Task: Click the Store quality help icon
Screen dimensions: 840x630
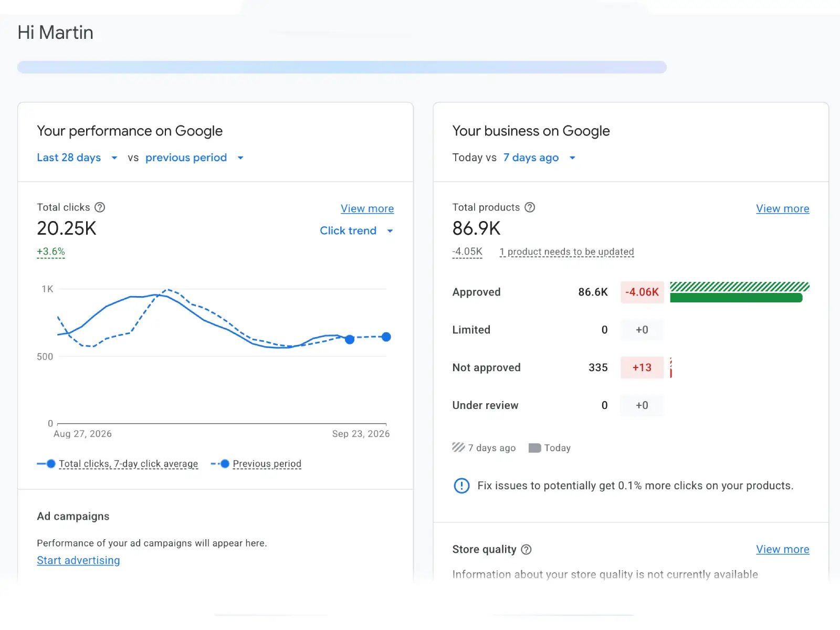Action: point(526,550)
